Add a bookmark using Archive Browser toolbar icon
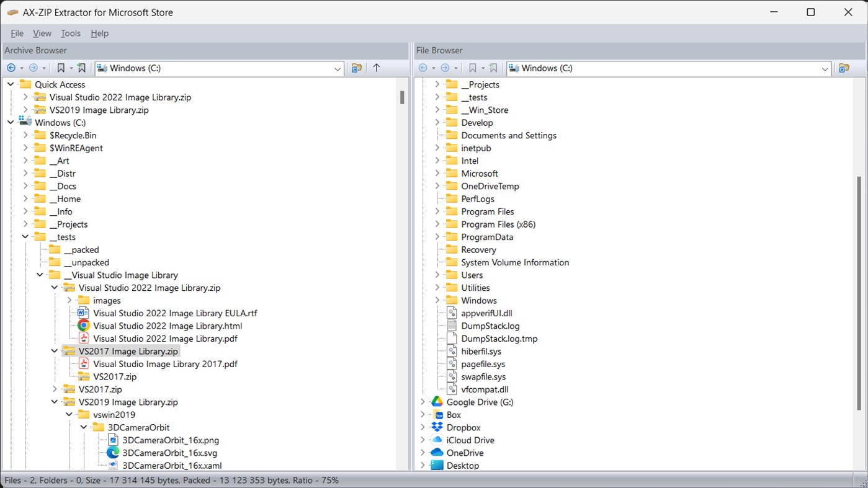The width and height of the screenshot is (868, 488). coord(82,68)
